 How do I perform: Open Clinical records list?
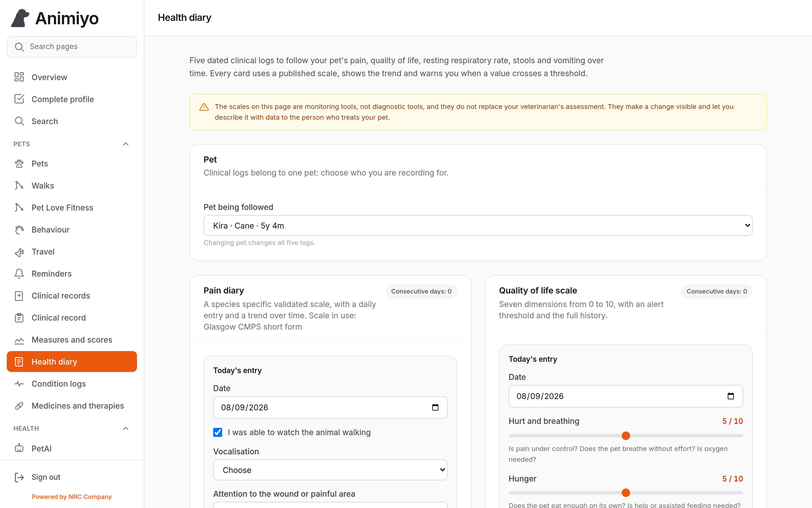click(x=72, y=296)
